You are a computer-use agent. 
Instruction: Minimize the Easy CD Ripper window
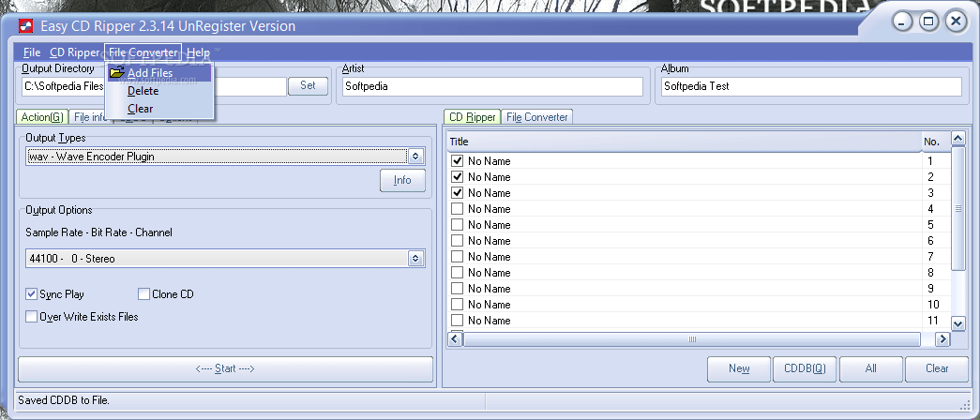point(902,22)
